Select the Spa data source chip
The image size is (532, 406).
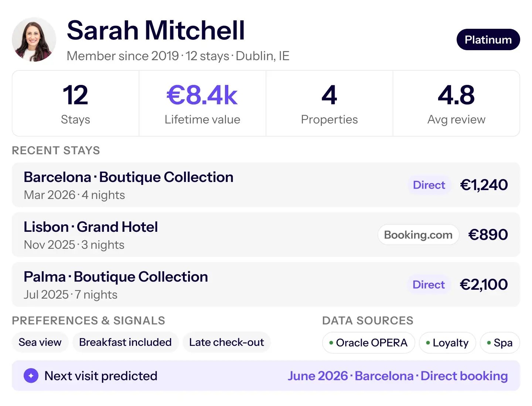pyautogui.click(x=500, y=343)
